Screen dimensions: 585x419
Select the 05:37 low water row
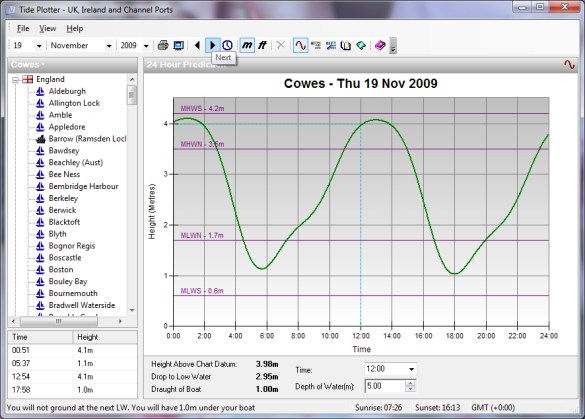pyautogui.click(x=72, y=363)
